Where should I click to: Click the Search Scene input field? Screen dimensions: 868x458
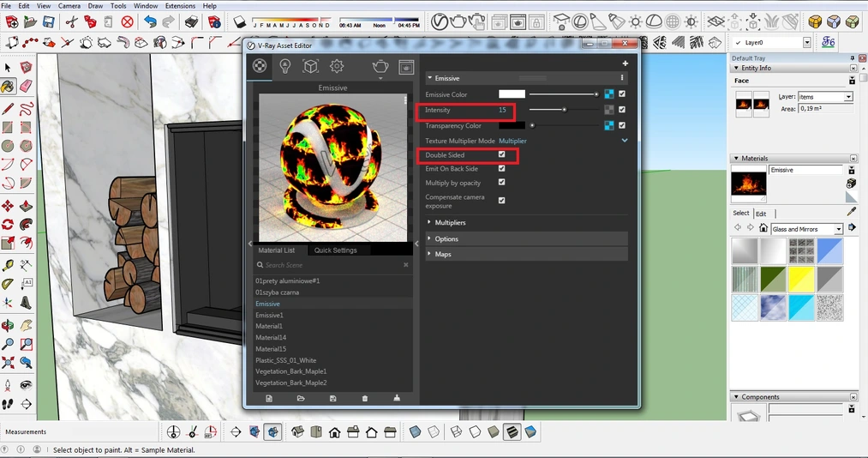(x=332, y=265)
